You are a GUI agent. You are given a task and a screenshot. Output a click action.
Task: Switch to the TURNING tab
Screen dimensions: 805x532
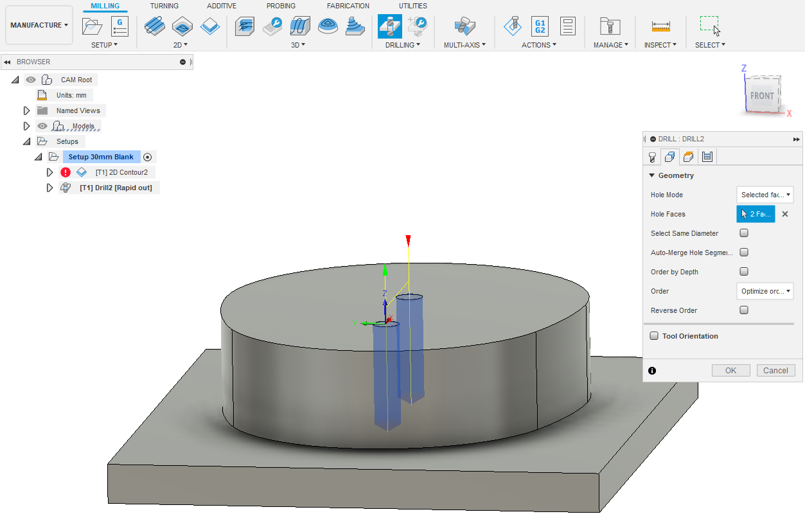(x=164, y=6)
